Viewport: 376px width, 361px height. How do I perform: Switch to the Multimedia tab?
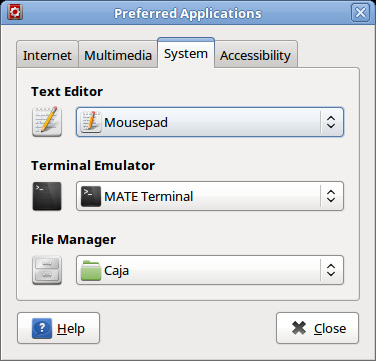click(x=118, y=54)
